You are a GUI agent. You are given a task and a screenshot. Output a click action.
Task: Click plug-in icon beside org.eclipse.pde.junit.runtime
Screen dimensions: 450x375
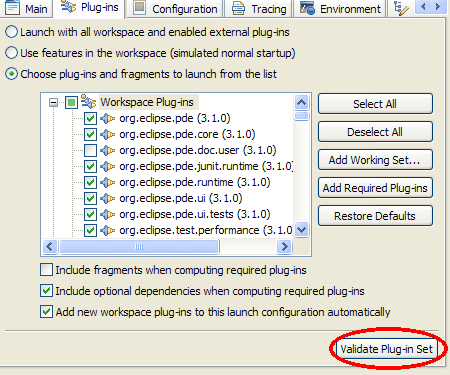click(108, 166)
